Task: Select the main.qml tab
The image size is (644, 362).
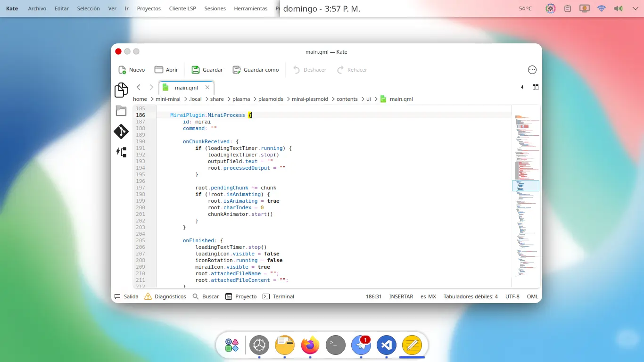Action: (x=186, y=88)
